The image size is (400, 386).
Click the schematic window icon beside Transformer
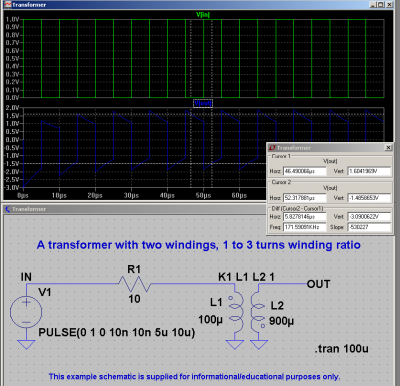tap(7, 209)
